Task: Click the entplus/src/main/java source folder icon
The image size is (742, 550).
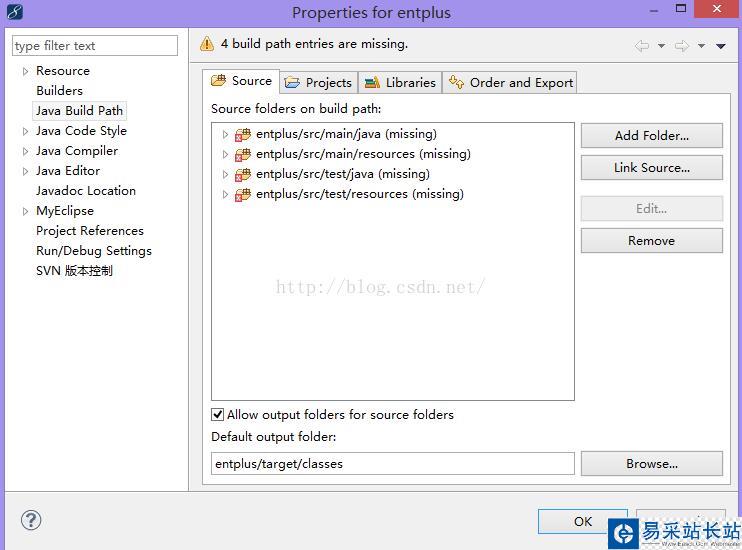Action: tap(243, 135)
